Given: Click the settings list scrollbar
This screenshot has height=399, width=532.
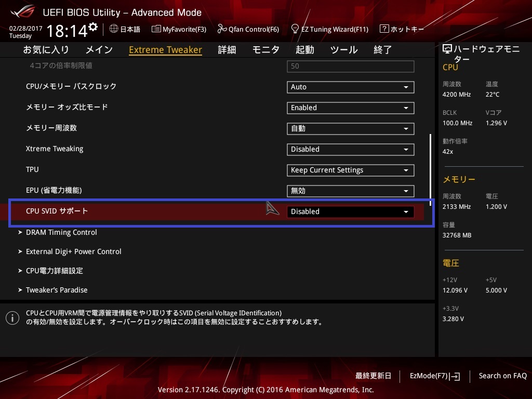Looking at the screenshot, I should point(431,170).
